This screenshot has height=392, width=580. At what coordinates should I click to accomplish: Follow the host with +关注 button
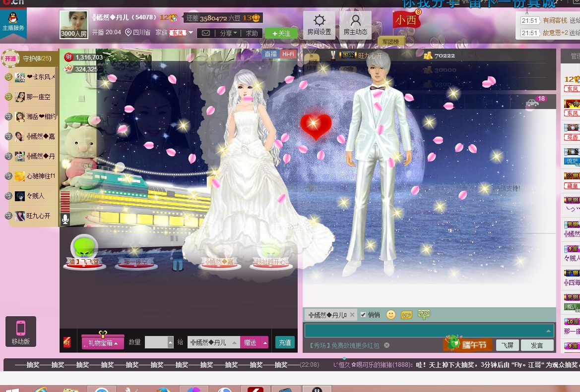(281, 33)
